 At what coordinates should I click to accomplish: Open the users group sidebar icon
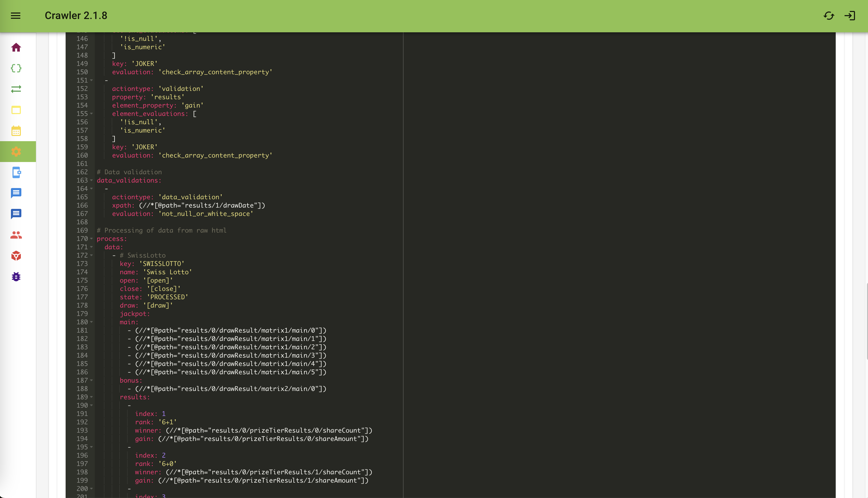pos(16,235)
